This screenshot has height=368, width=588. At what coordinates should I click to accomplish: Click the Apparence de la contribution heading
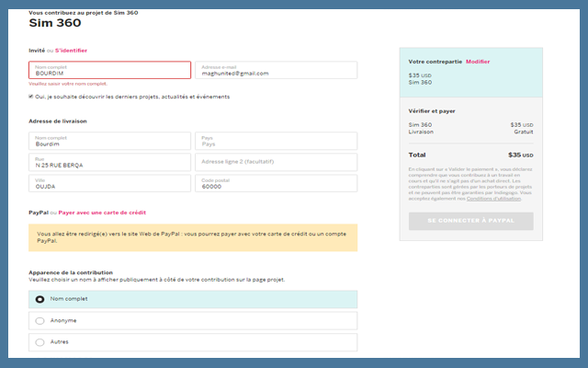click(71, 272)
